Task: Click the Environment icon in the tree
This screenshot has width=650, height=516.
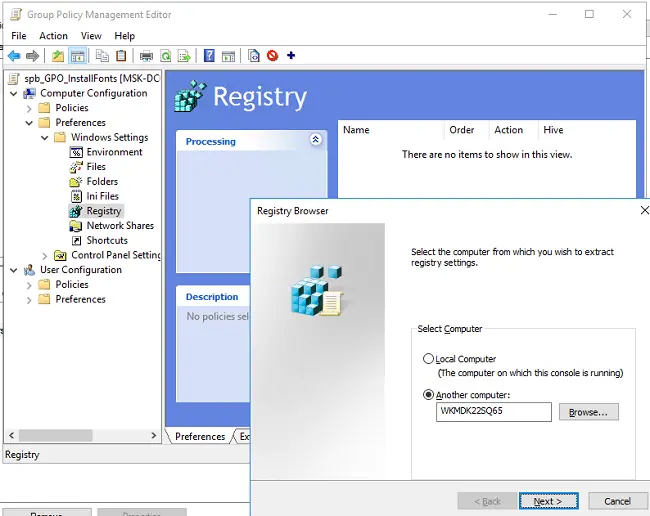Action: click(76, 153)
